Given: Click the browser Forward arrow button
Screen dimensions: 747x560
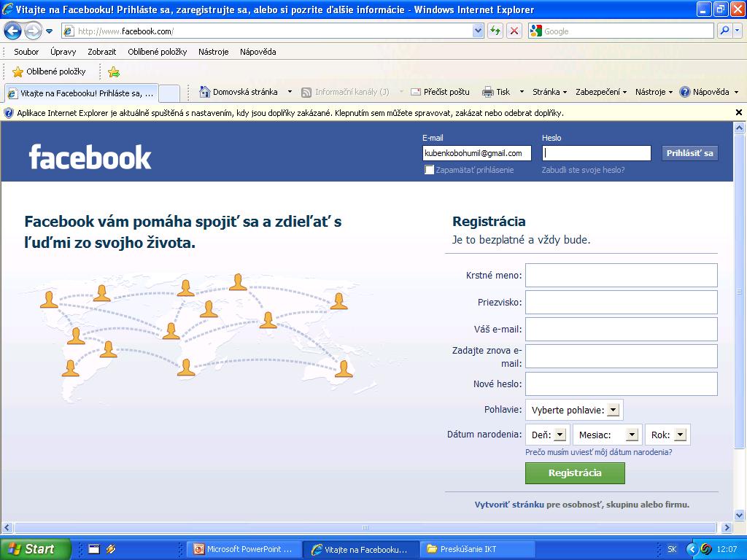Looking at the screenshot, I should pos(33,31).
